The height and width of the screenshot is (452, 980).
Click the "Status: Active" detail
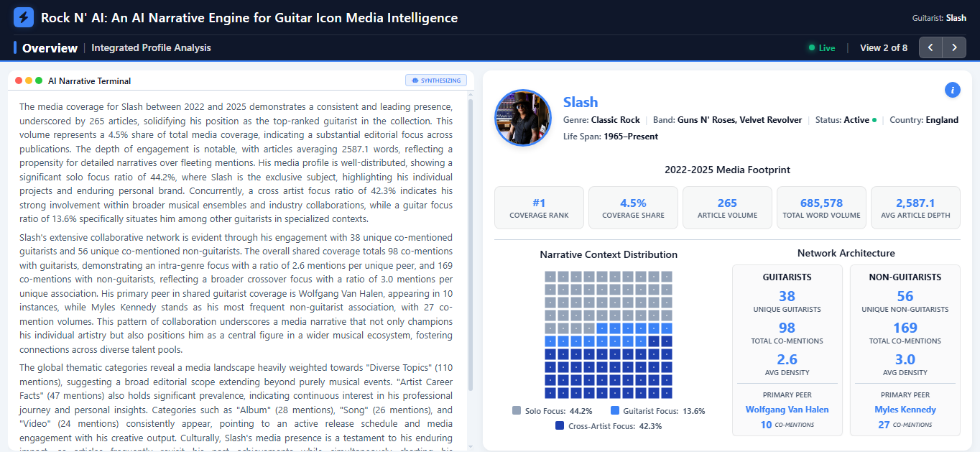[846, 120]
